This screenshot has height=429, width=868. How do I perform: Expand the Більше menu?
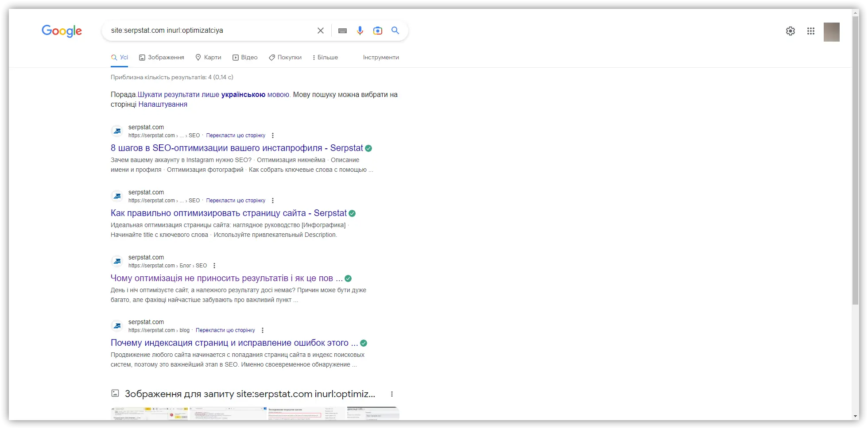click(x=325, y=58)
